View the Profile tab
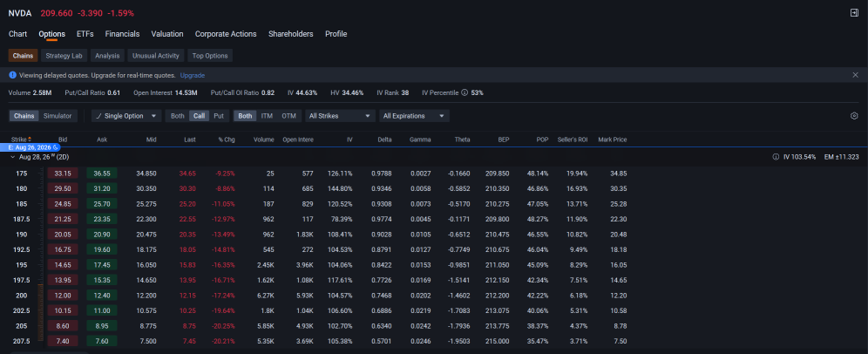This screenshot has width=868, height=354. pos(336,34)
